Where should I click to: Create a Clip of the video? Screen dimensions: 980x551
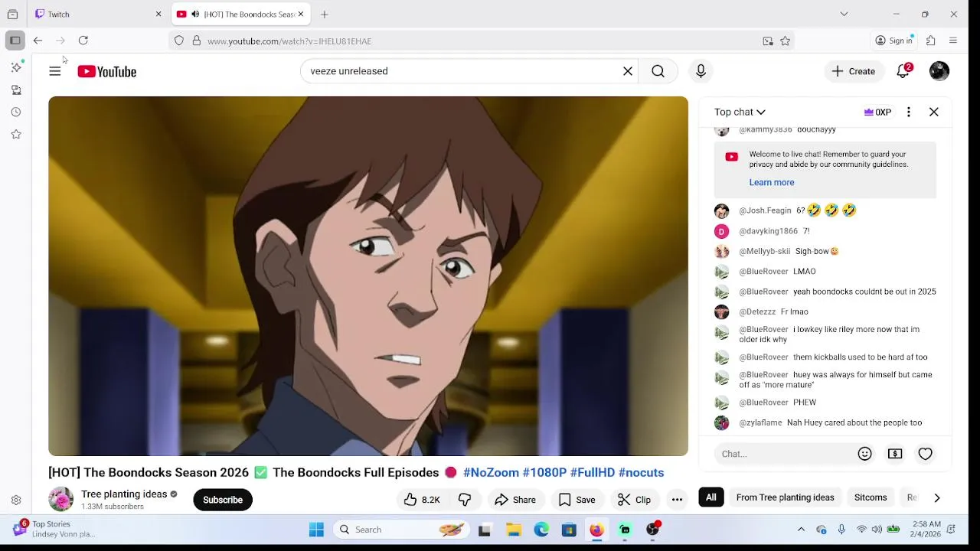tap(635, 500)
